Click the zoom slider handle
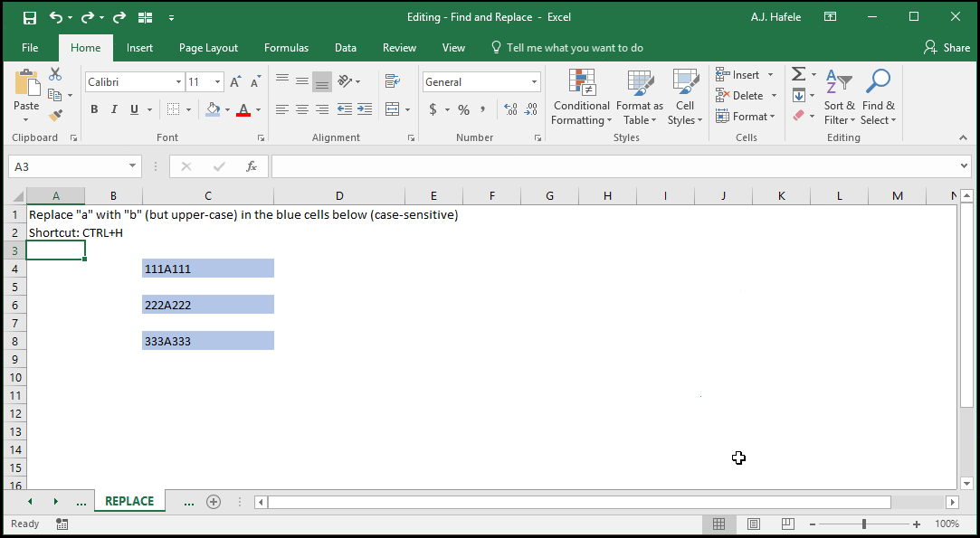This screenshot has height=538, width=980. pos(864,524)
